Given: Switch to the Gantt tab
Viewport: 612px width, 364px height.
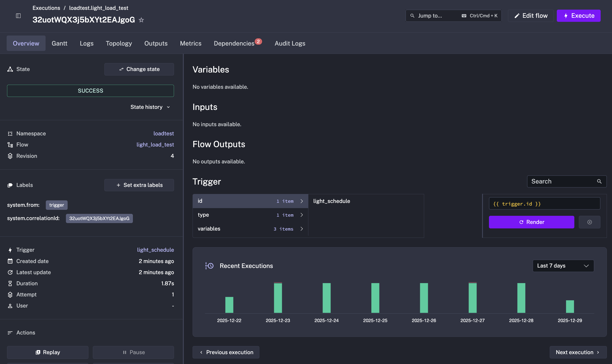Looking at the screenshot, I should (59, 43).
